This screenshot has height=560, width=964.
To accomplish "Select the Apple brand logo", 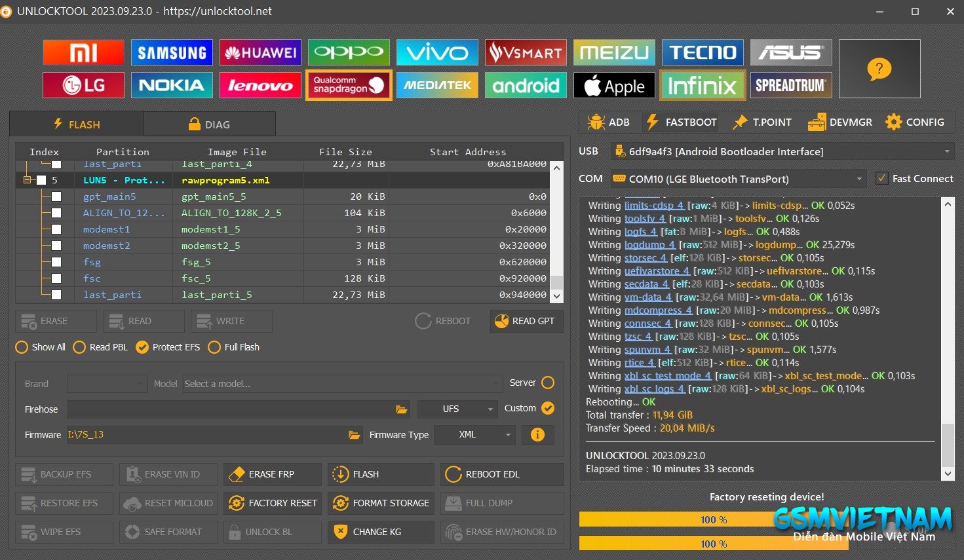I will [x=614, y=85].
